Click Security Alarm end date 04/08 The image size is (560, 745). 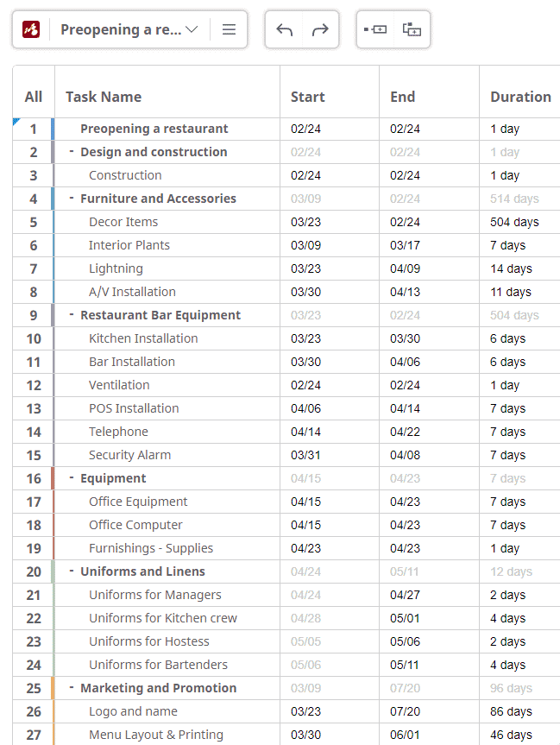pyautogui.click(x=406, y=455)
